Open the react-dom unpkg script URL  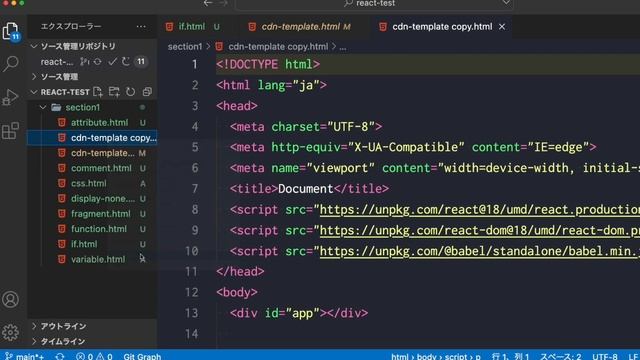(x=479, y=231)
